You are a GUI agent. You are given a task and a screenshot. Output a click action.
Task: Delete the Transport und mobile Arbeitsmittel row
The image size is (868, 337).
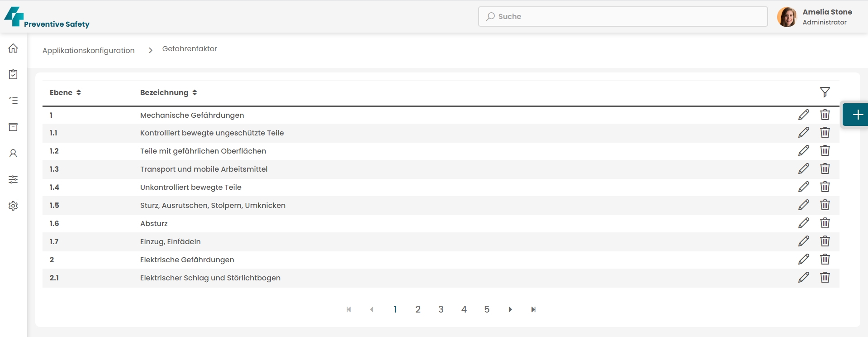pyautogui.click(x=825, y=169)
